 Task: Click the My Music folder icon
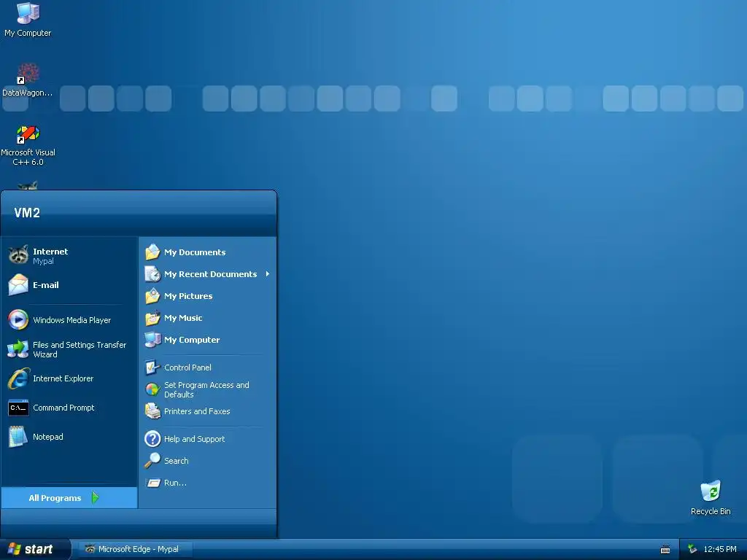[x=152, y=318]
